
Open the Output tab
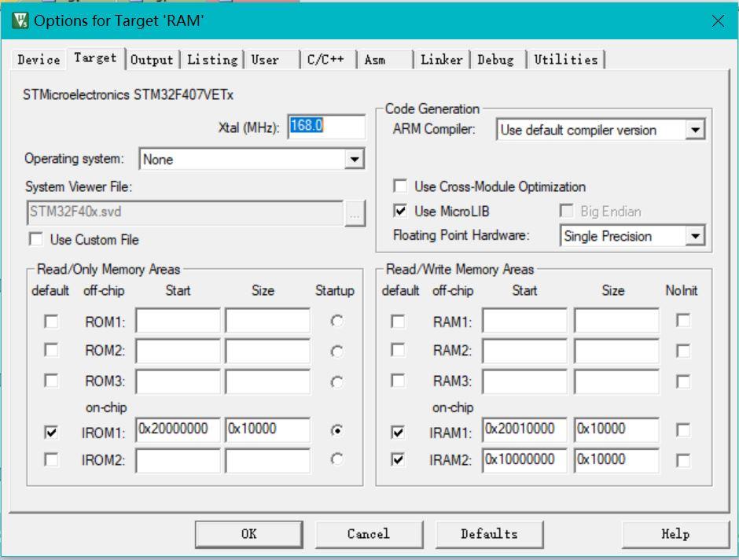pos(152,60)
